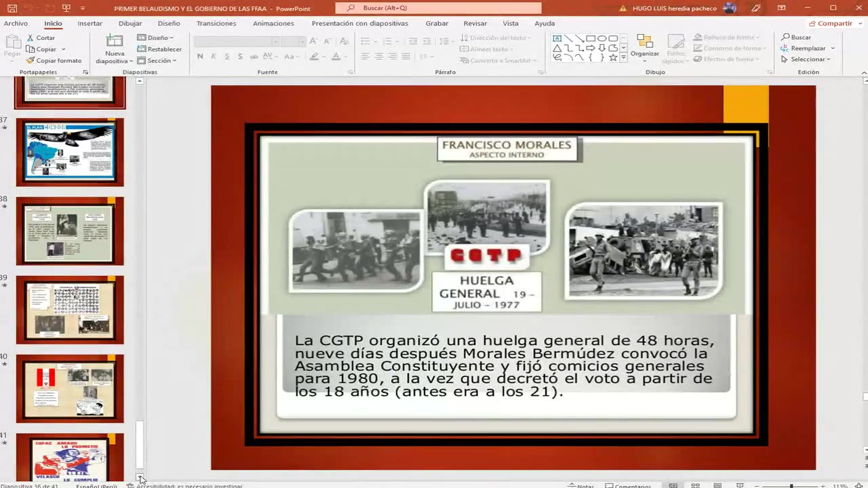Toggle justified paragraph alignment
This screenshot has height=488, width=868.
coord(405,56)
